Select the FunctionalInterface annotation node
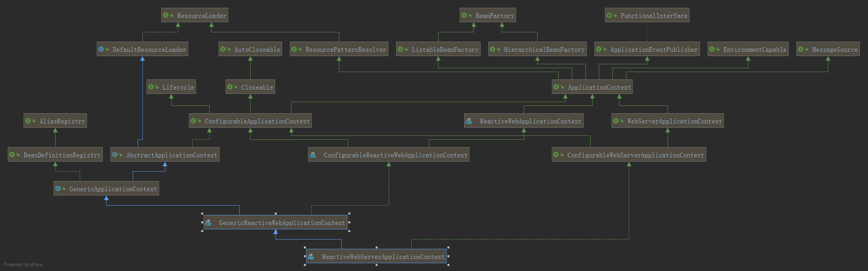 point(647,15)
